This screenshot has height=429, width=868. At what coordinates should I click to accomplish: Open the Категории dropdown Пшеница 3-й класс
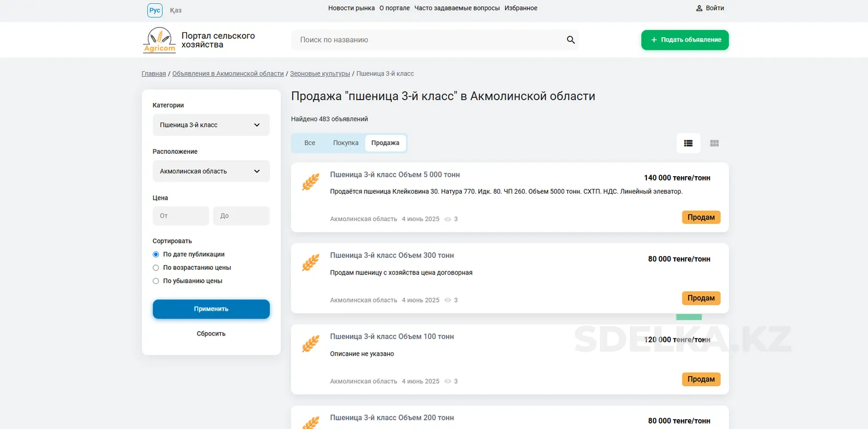(x=211, y=125)
